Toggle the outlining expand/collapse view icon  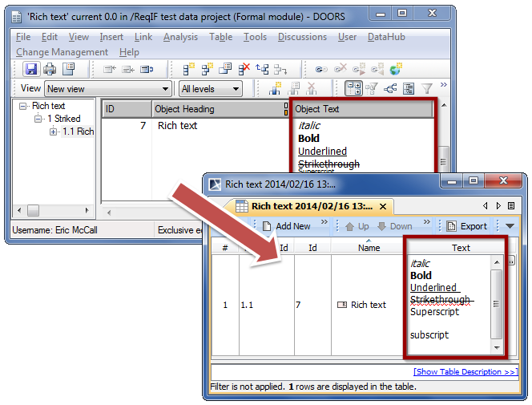click(354, 88)
